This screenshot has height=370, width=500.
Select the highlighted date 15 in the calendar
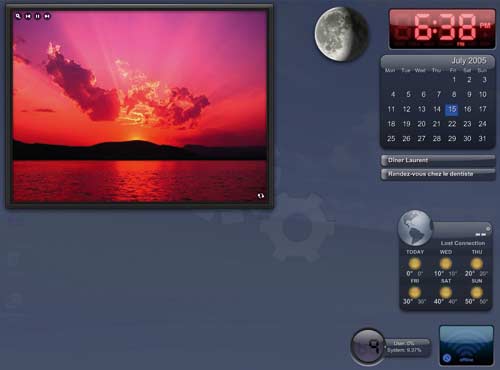pyautogui.click(x=452, y=109)
